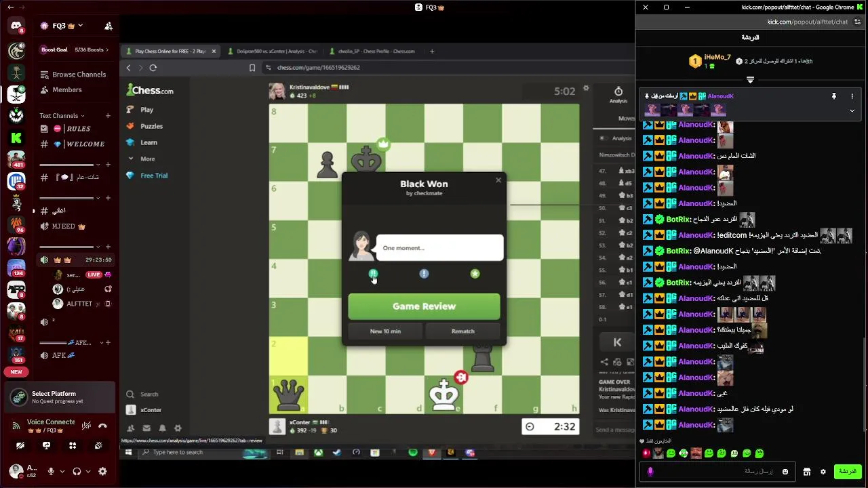Screen dimensions: 868x488
Task: Share the chess game
Action: 604,362
